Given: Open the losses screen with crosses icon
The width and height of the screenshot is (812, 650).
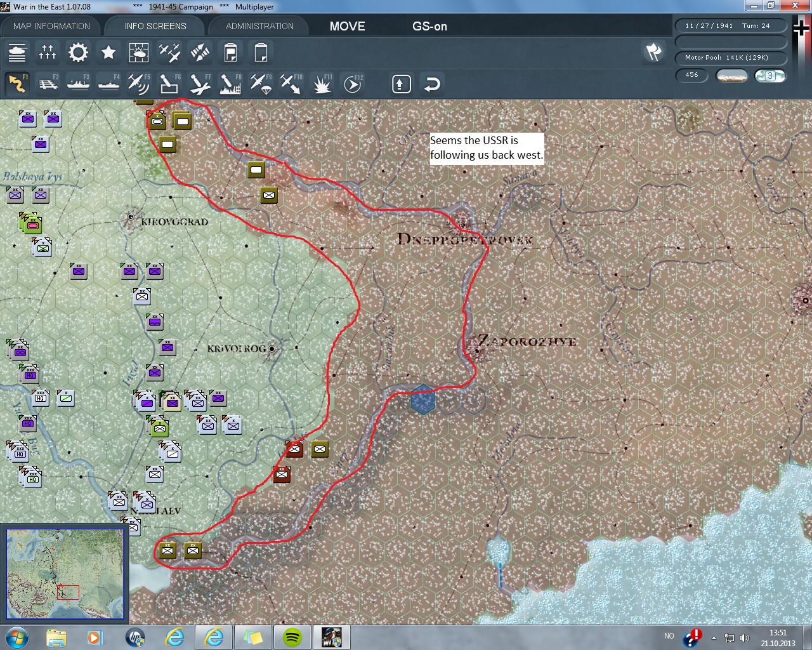Looking at the screenshot, I should (x=48, y=52).
